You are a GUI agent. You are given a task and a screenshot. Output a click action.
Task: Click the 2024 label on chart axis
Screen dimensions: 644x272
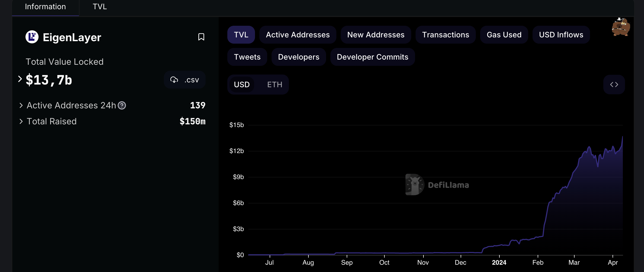(499, 263)
